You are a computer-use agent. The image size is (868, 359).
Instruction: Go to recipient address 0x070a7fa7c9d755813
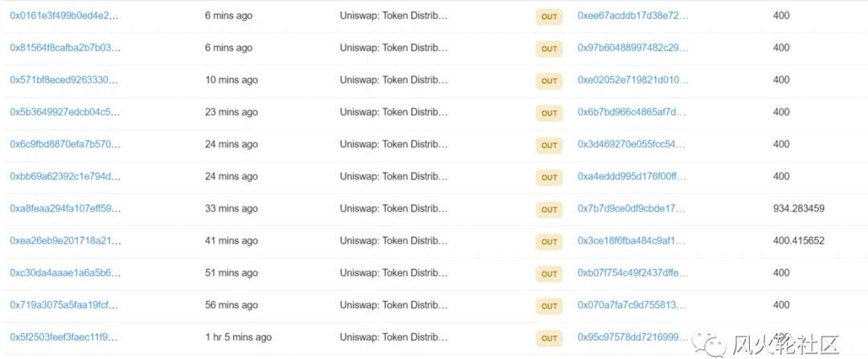click(x=633, y=304)
